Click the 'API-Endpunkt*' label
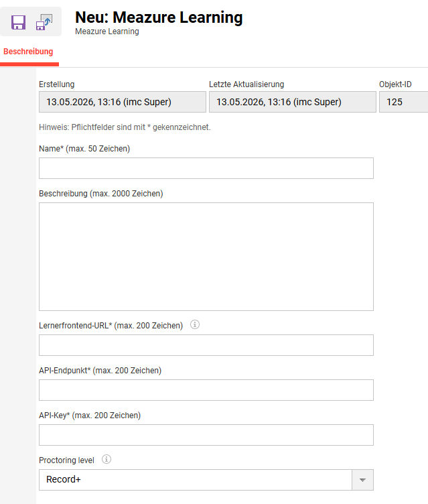 100,371
